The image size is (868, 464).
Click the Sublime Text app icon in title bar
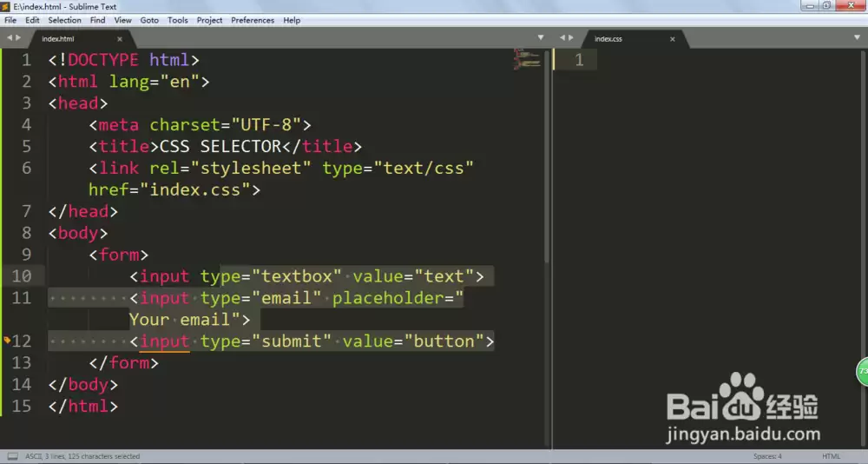pyautogui.click(x=5, y=7)
